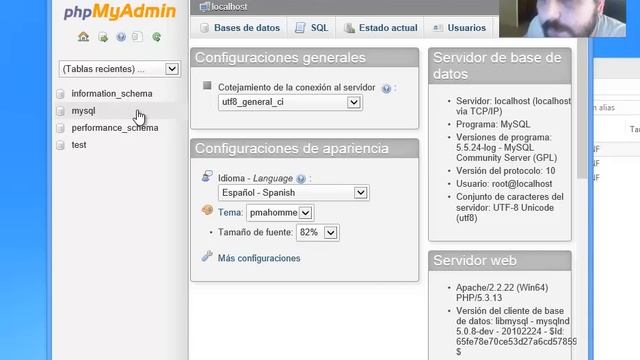Reload the navigation panel with refresh icon
Screen dimensions: 640x360
156,37
